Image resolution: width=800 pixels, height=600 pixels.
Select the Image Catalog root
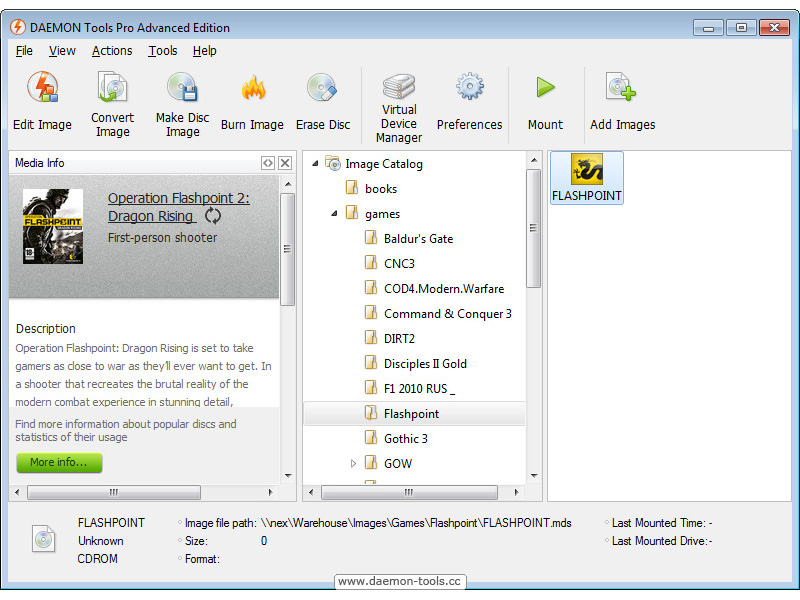384,164
